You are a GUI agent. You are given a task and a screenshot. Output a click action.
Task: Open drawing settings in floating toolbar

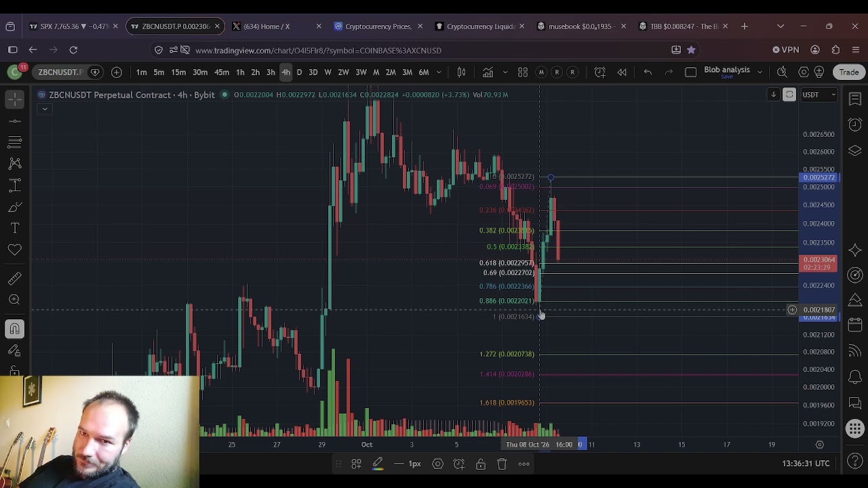[x=437, y=464]
